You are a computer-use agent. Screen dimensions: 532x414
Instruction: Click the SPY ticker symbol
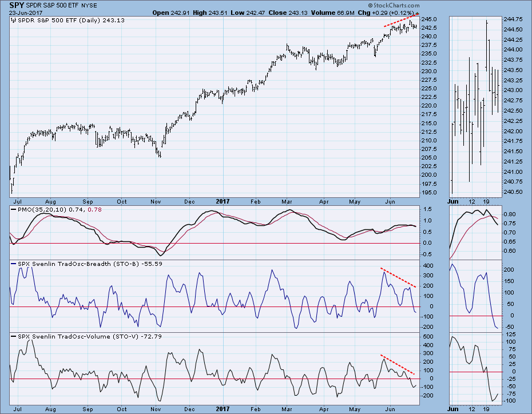[x=17, y=5]
